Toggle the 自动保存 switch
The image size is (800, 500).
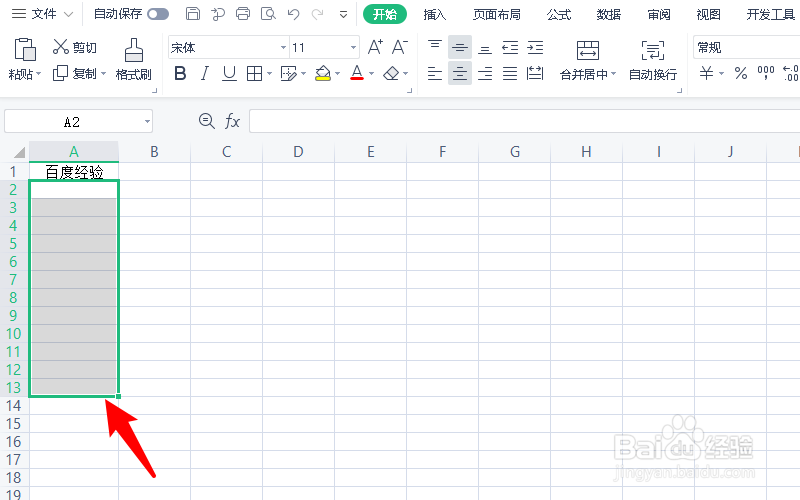click(158, 14)
